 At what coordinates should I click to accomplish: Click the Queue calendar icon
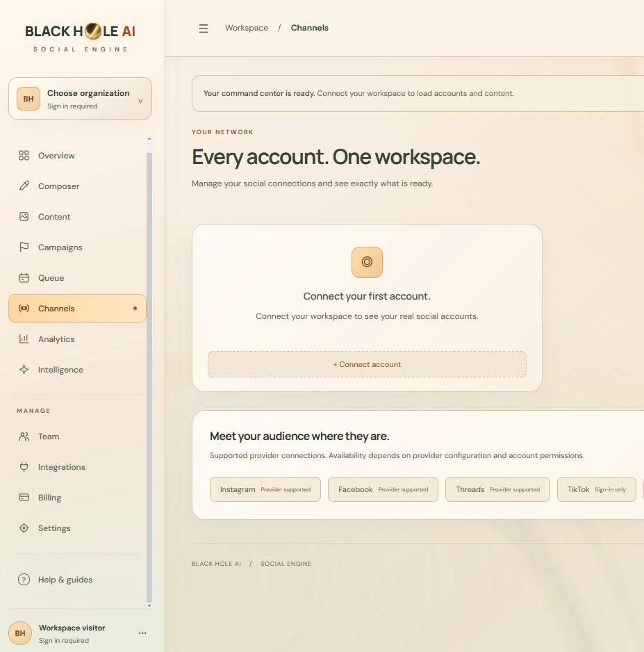pos(24,278)
